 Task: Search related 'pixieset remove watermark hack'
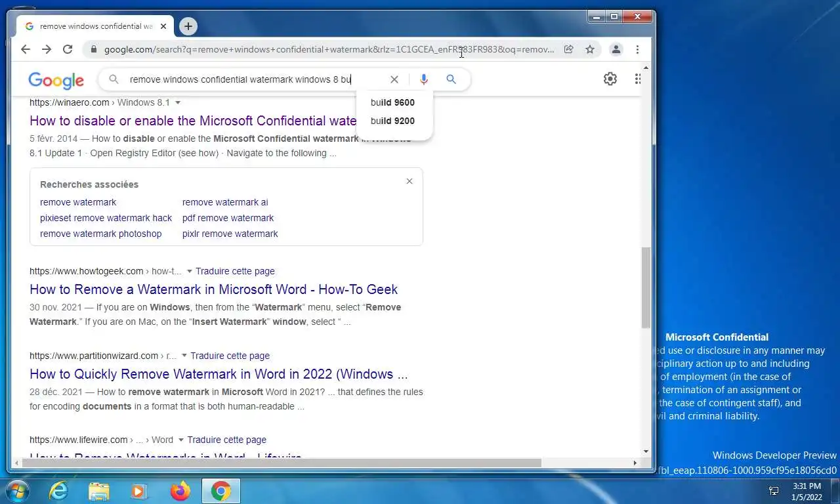(106, 218)
